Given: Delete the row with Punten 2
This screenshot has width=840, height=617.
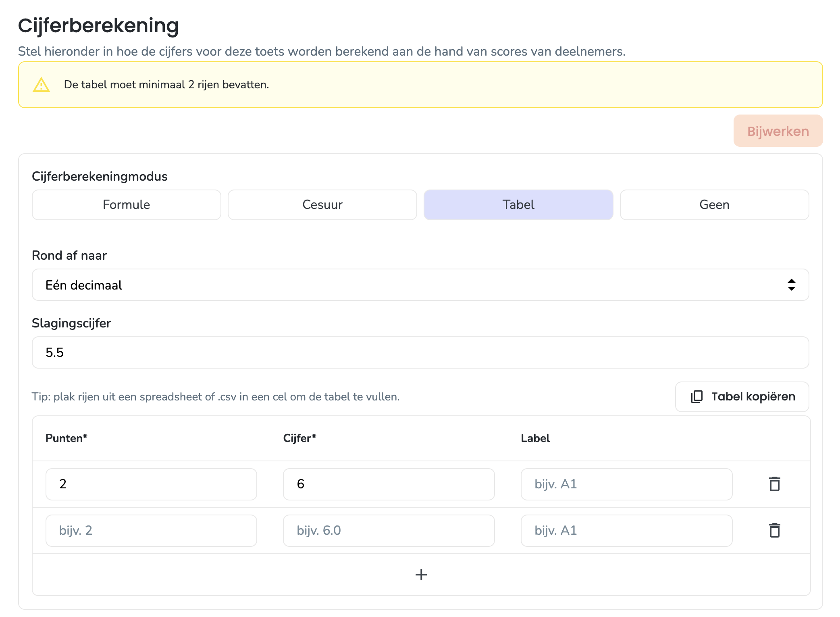Looking at the screenshot, I should point(774,484).
